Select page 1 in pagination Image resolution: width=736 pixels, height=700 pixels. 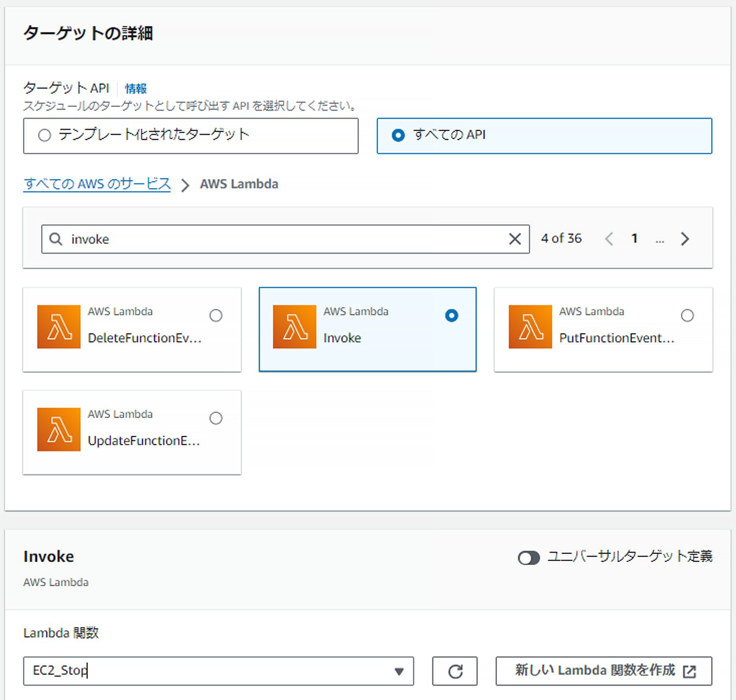[x=634, y=238]
